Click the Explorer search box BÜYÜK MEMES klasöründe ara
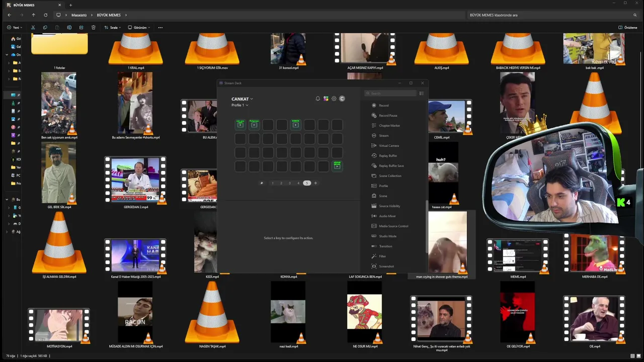This screenshot has height=362, width=644. click(x=552, y=15)
